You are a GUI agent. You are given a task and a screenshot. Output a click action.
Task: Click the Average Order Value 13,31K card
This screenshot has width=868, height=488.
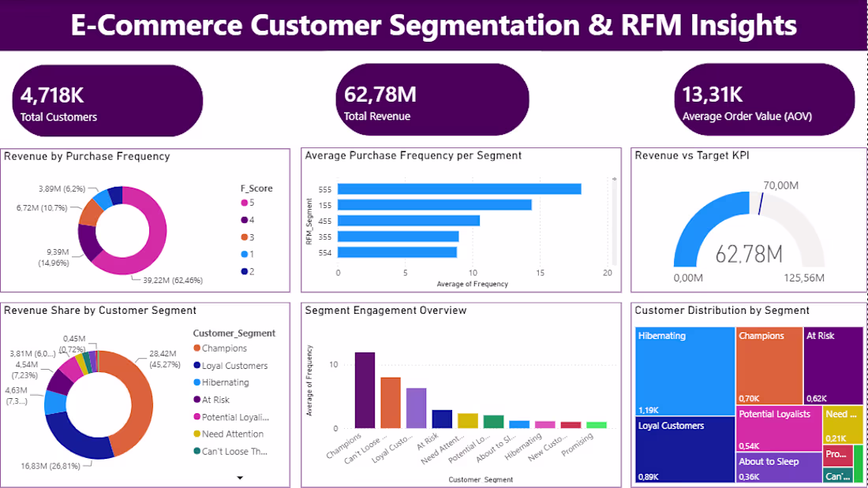point(765,99)
